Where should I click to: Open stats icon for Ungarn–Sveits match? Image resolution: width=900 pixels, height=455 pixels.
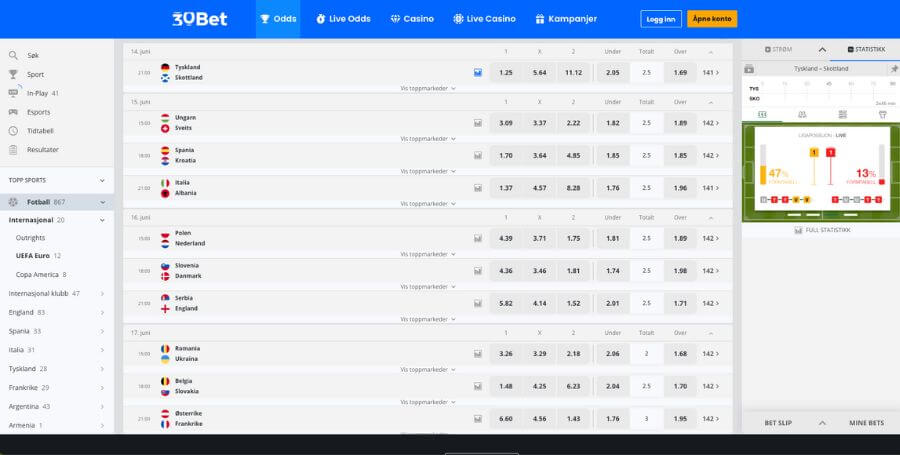(478, 123)
